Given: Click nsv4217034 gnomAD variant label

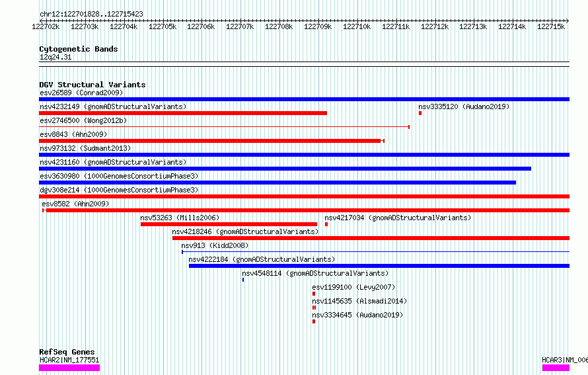Looking at the screenshot, I should pyautogui.click(x=398, y=218).
